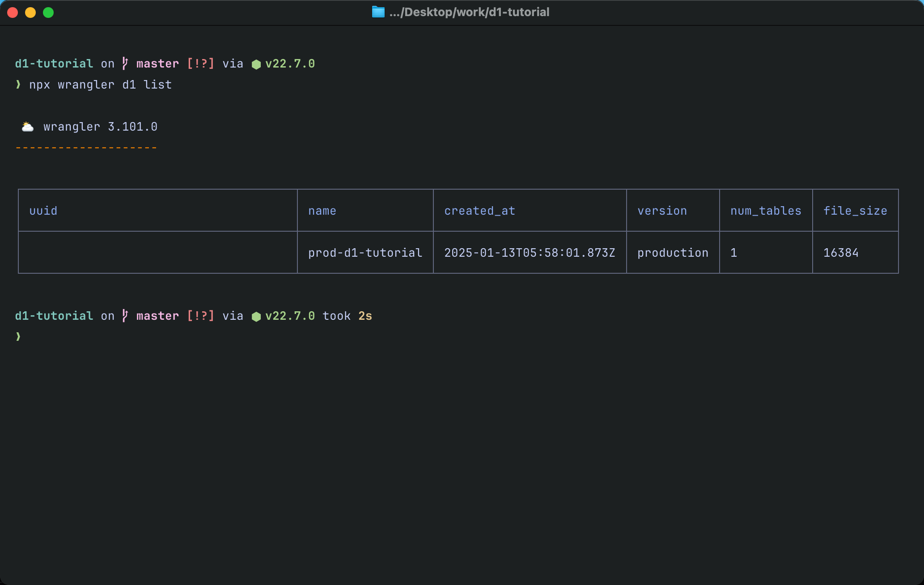Click the timestamp 2025-01-13T05:58:01.873Z

[x=530, y=253]
